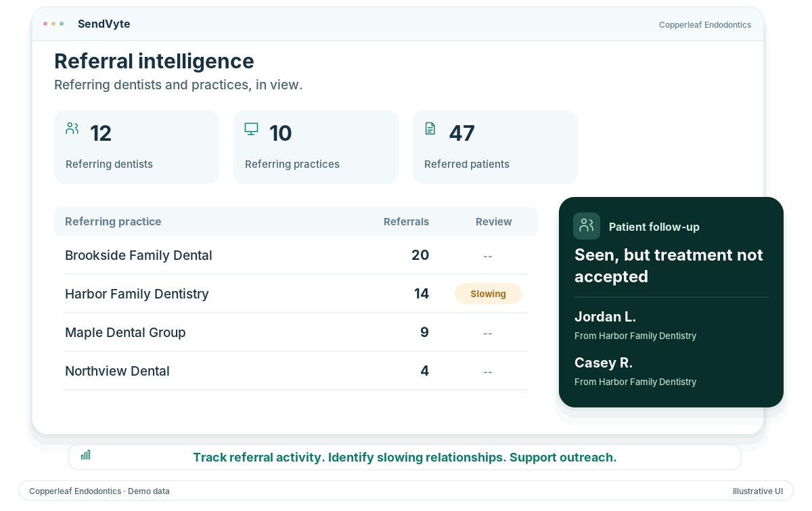Open the 47 Referred patients card
Viewport: 812px width, 511px height.
pyautogui.click(x=495, y=147)
